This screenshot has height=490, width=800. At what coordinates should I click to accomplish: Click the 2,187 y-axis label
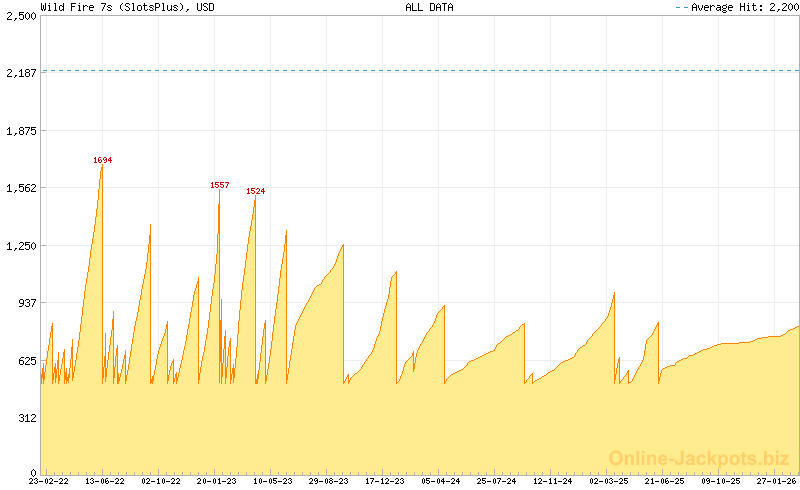[x=21, y=73]
